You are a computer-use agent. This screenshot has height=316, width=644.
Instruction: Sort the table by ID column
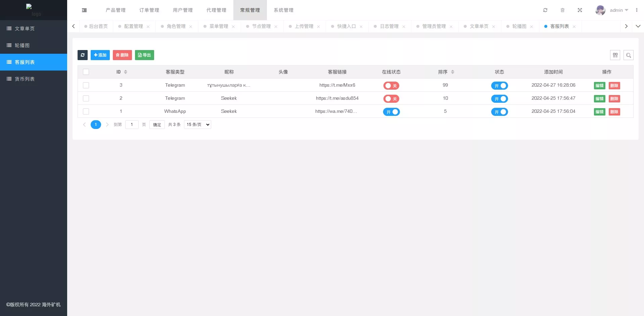point(125,72)
